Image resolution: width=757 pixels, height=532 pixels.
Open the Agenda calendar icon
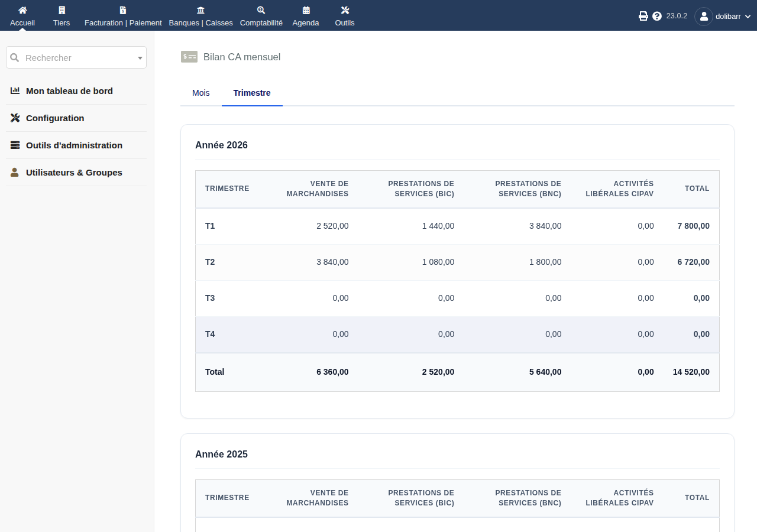tap(306, 10)
